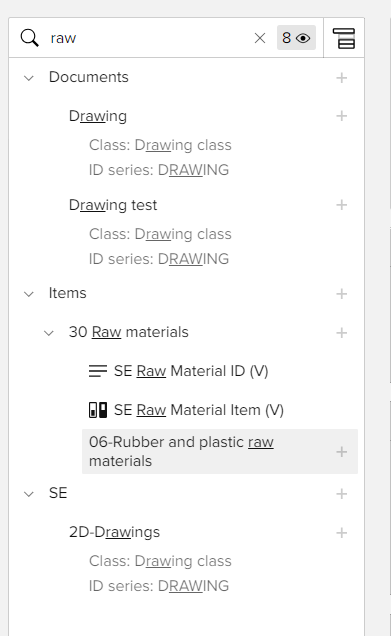This screenshot has height=636, width=391.
Task: Collapse the SE group chevron
Action: pyautogui.click(x=29, y=494)
